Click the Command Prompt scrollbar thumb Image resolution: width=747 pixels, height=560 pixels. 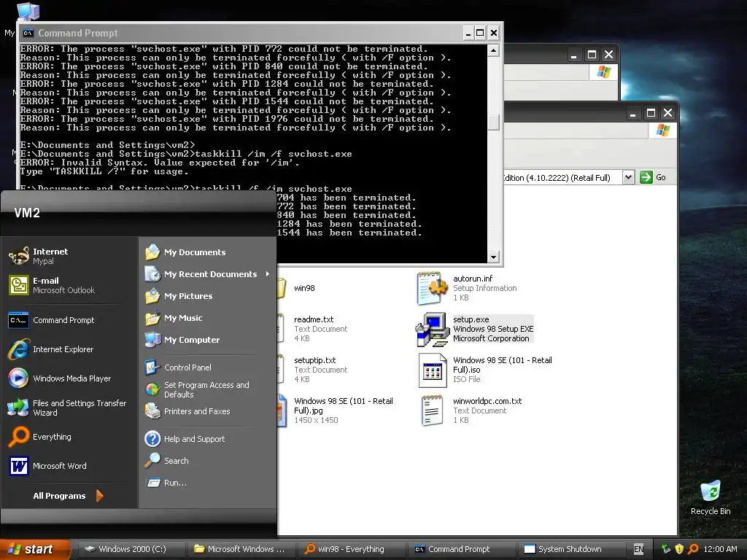tap(494, 122)
